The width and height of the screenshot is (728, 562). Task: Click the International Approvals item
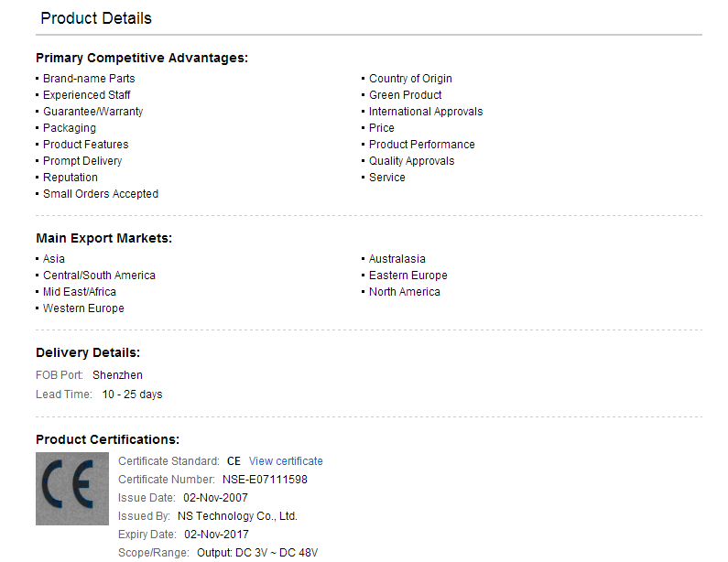click(x=426, y=112)
